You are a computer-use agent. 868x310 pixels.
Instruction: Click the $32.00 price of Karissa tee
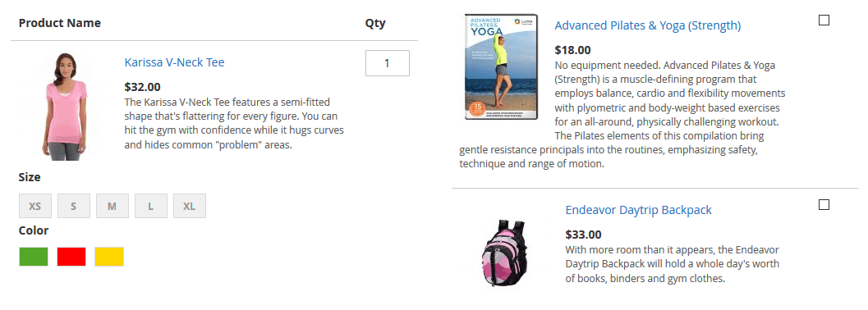143,87
